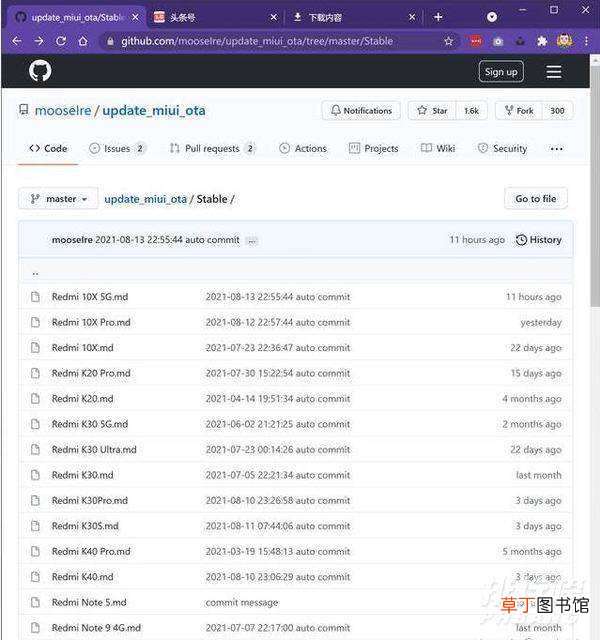This screenshot has height=640, width=600.
Task: Click the Sign up button
Action: pos(501,72)
